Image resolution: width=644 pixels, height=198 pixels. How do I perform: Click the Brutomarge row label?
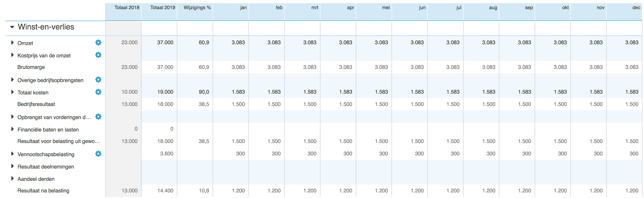31,67
